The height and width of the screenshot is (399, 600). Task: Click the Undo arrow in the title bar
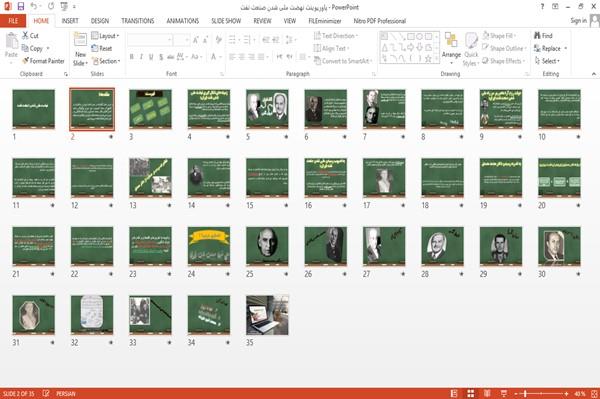34,6
